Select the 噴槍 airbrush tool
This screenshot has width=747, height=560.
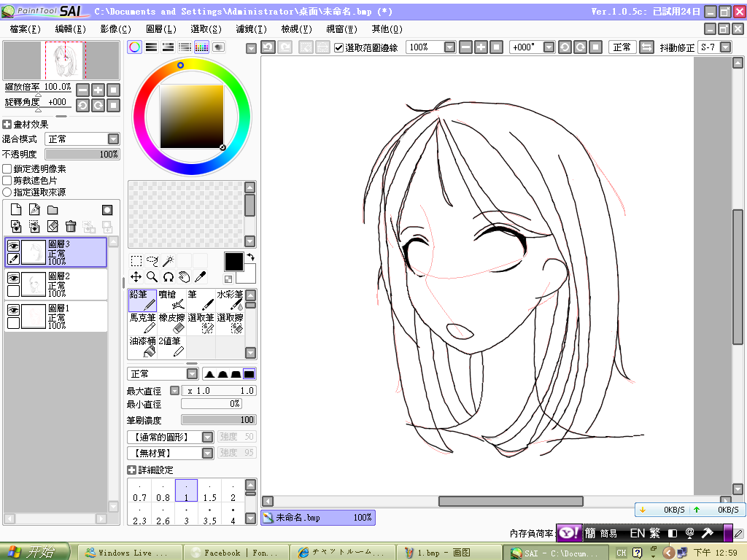[171, 300]
